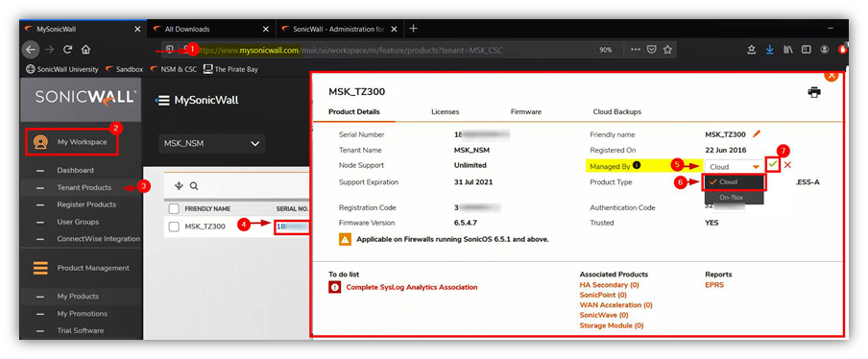
Task: Open the MSK_NSM tenant dropdown
Action: [x=211, y=143]
